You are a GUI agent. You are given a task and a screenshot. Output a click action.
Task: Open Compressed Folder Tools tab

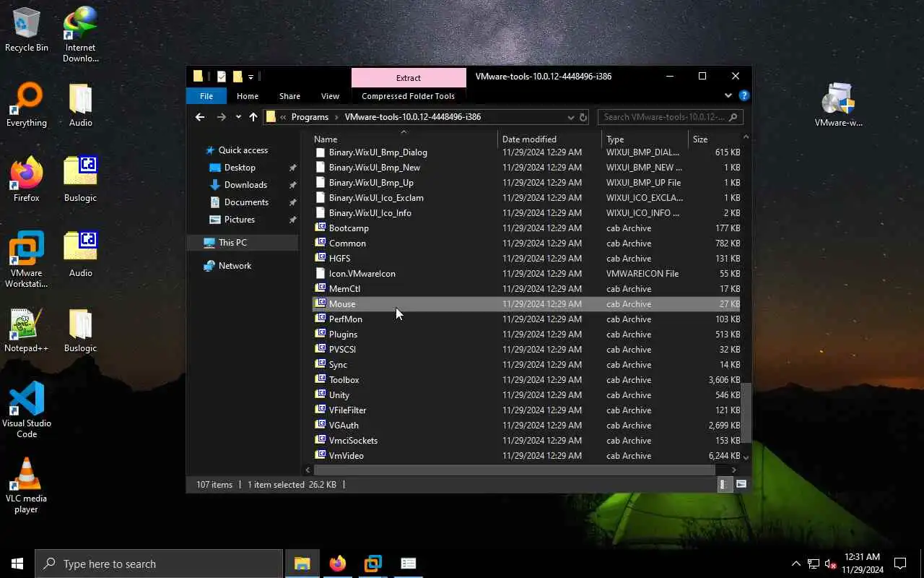click(x=408, y=96)
